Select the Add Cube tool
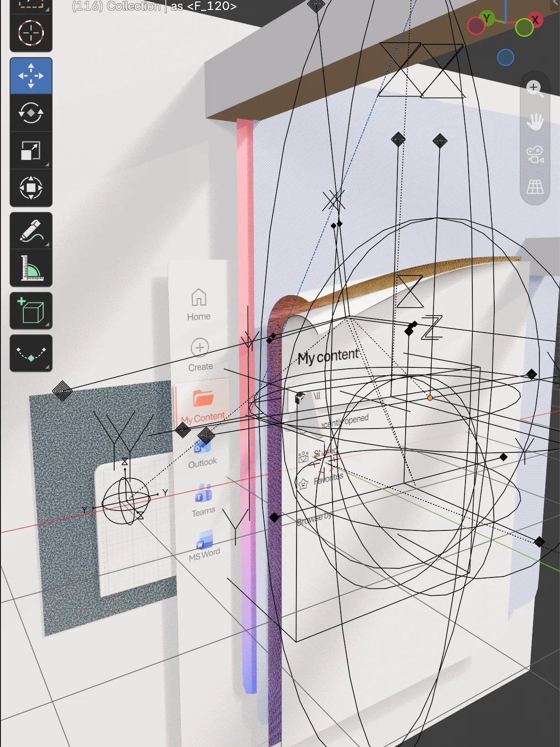 coord(31,311)
